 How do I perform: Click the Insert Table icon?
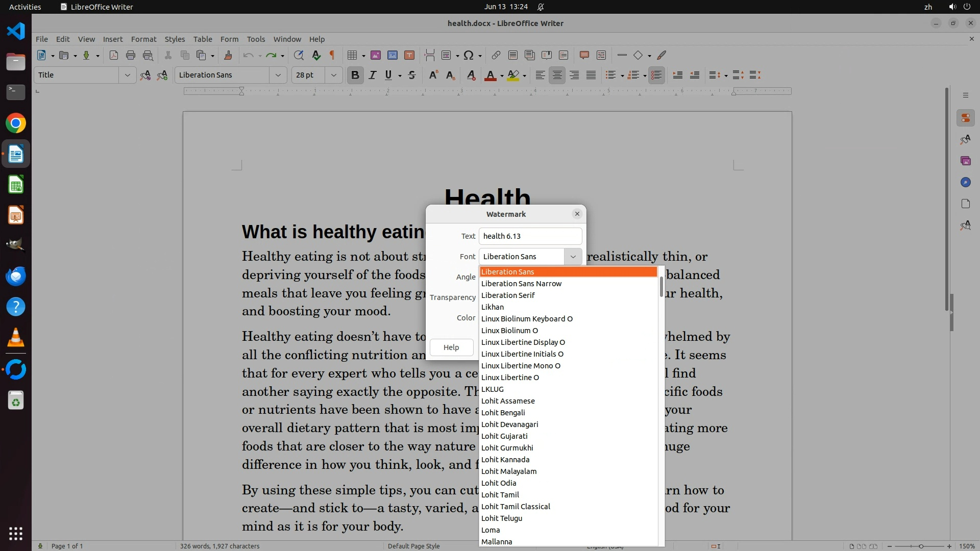click(352, 56)
